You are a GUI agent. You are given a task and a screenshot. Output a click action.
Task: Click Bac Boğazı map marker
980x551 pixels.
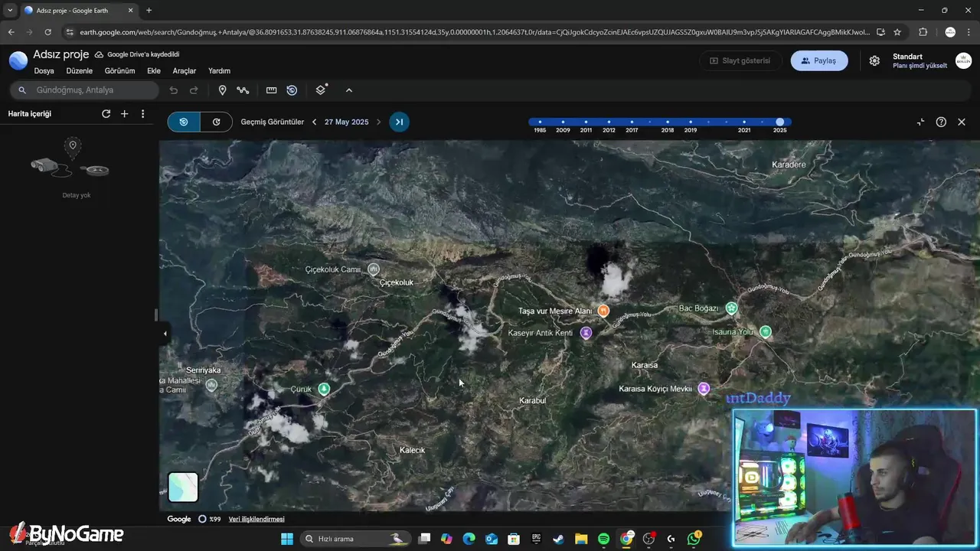(731, 308)
